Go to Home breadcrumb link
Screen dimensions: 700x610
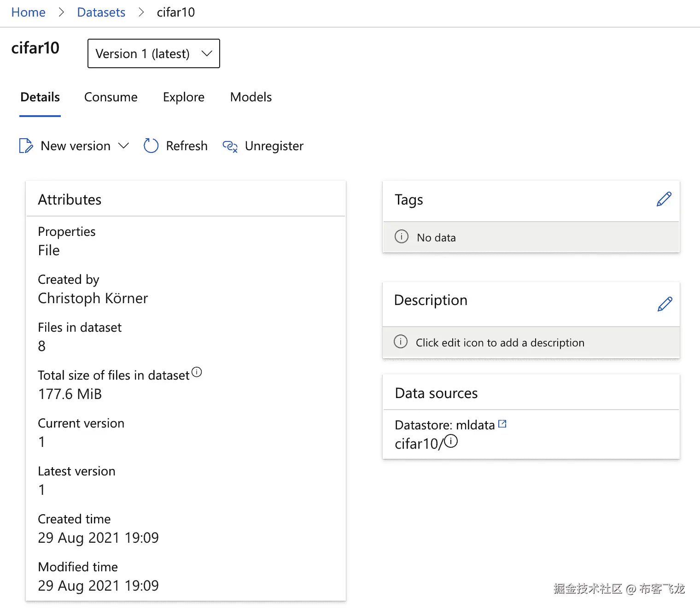click(x=28, y=12)
